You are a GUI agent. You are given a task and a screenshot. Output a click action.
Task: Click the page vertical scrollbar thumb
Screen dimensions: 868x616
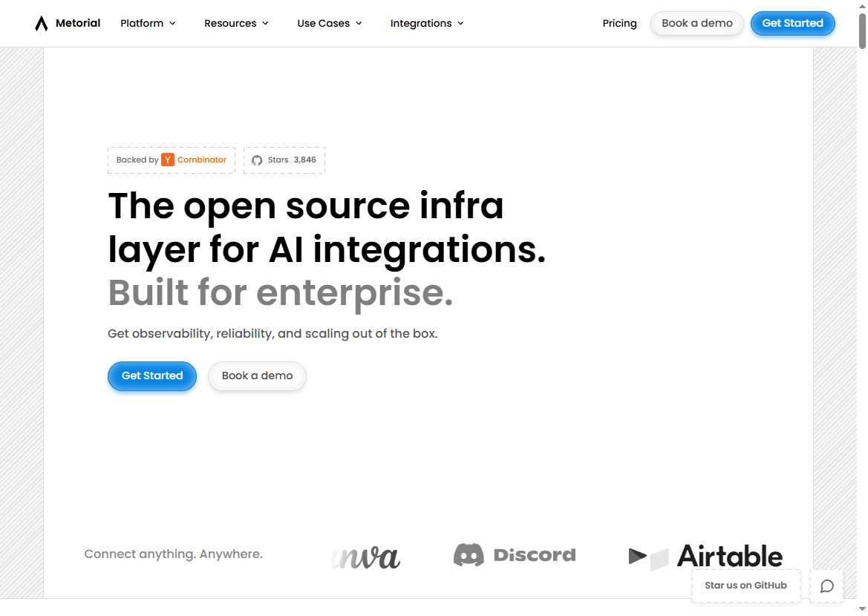point(862,30)
